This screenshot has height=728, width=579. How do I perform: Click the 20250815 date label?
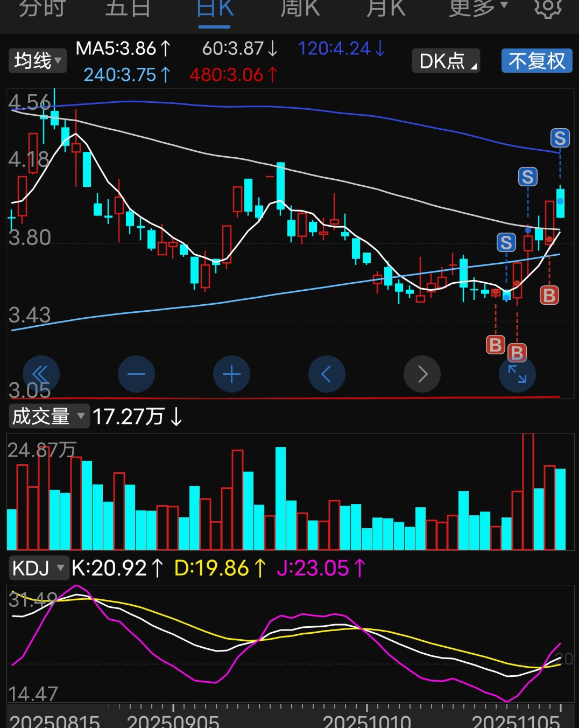point(55,720)
